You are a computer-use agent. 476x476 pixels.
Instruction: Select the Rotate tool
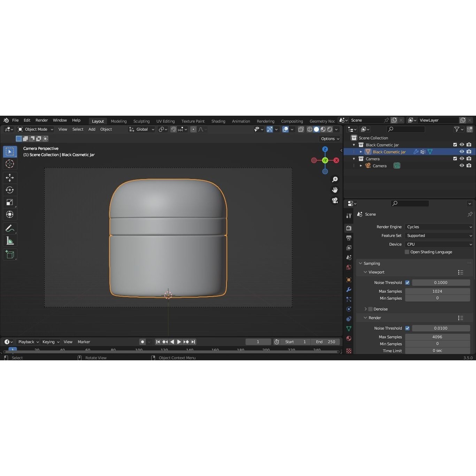tap(10, 190)
